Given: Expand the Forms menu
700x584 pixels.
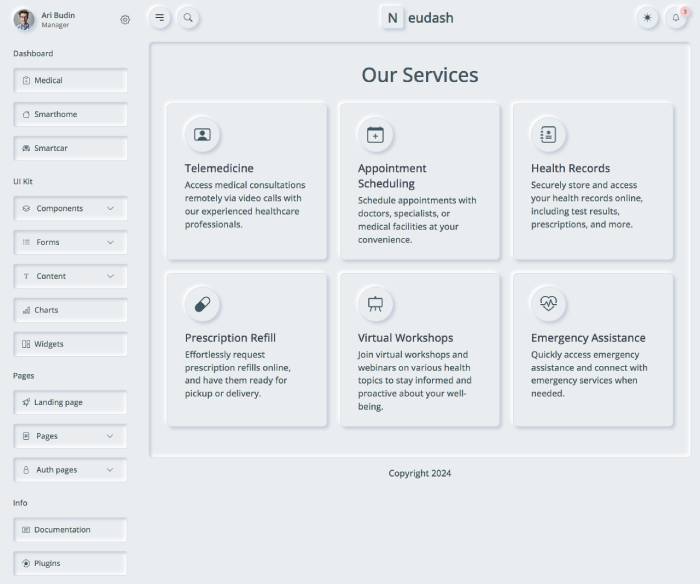Looking at the screenshot, I should [x=71, y=242].
